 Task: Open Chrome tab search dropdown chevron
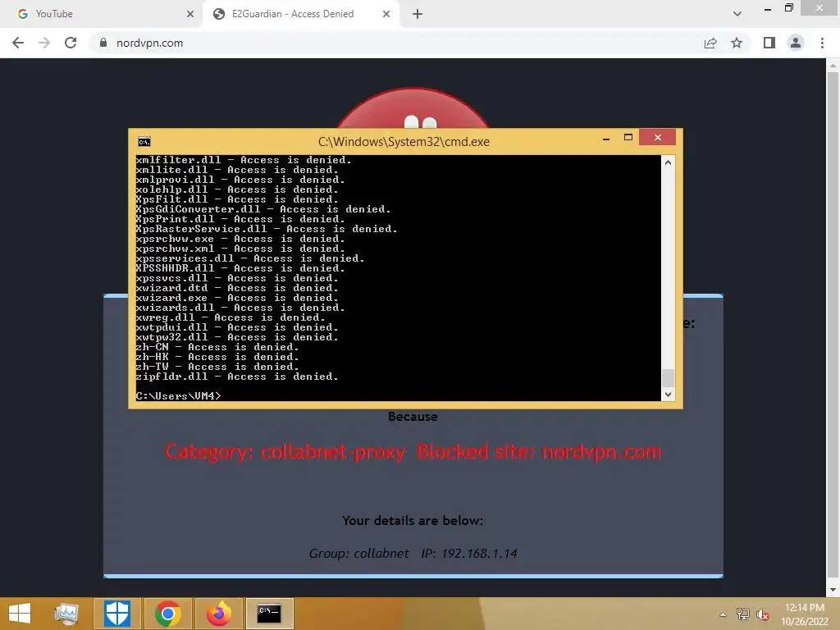[737, 14]
